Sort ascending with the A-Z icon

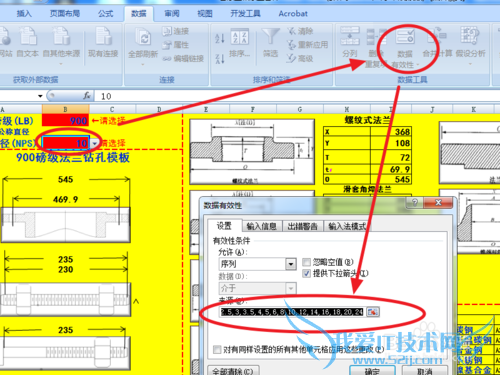[x=220, y=38]
